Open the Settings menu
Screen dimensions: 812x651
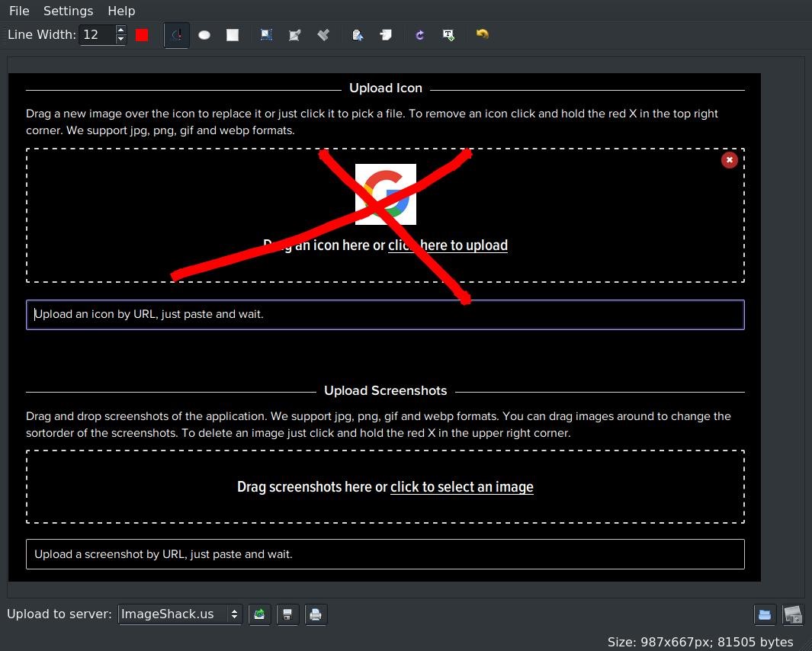point(68,11)
